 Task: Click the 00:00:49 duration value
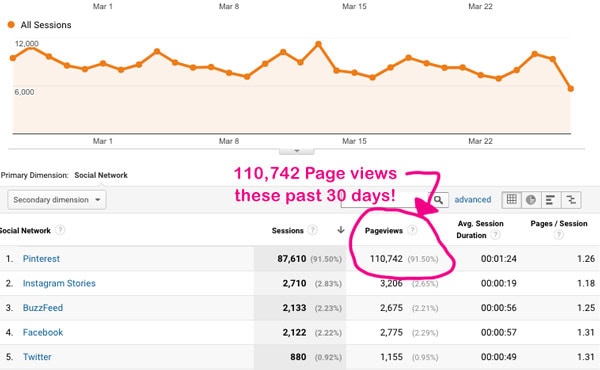coord(499,357)
